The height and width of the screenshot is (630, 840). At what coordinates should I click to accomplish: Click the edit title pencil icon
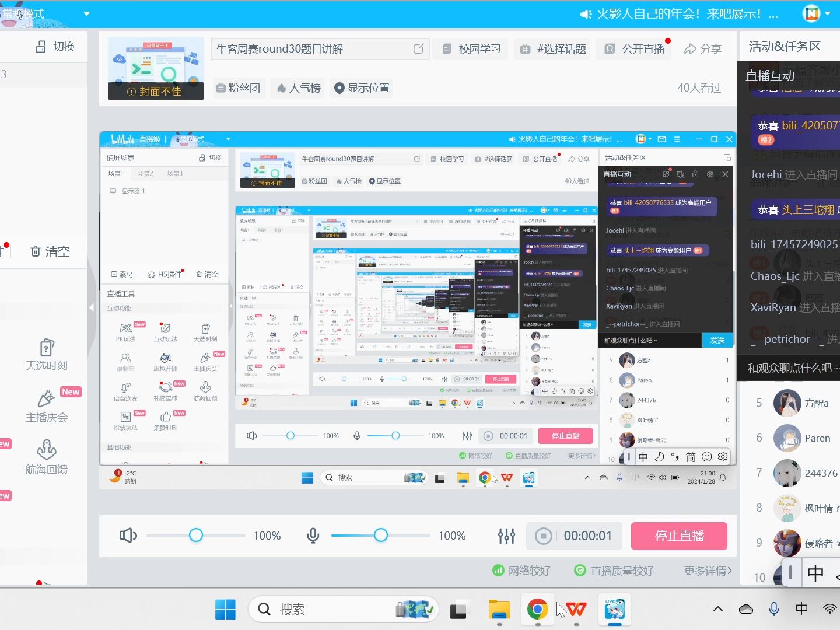click(x=418, y=49)
